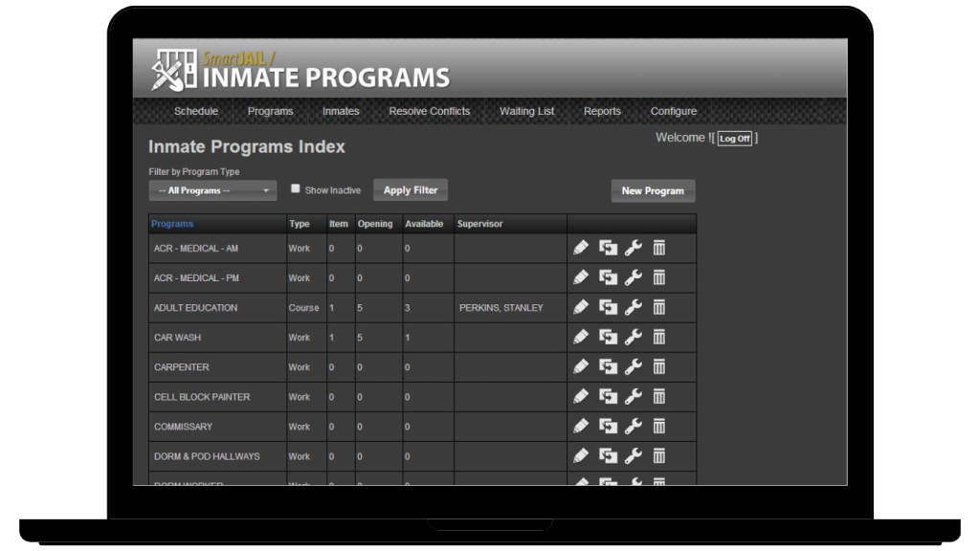Open the wrench settings for CAR WASH

633,337
